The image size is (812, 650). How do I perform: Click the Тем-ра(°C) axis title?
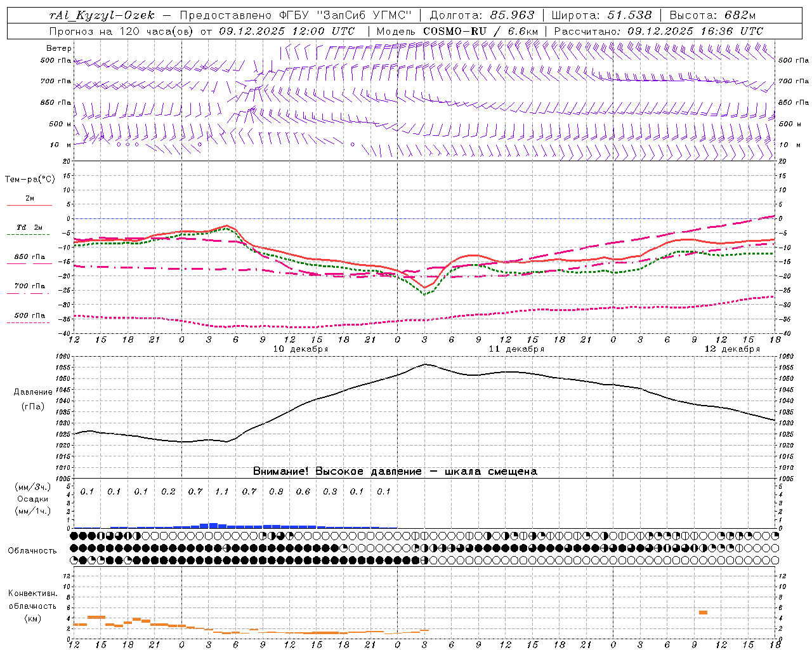coord(30,180)
